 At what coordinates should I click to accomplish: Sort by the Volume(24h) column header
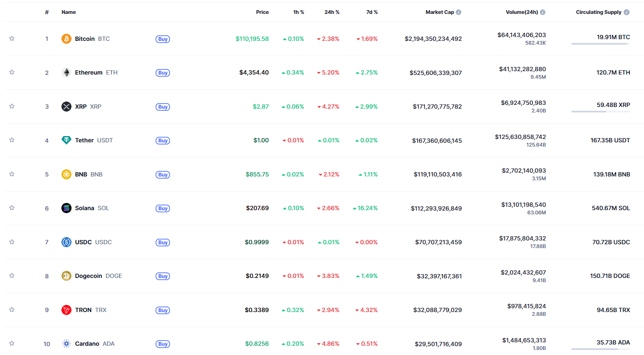click(x=522, y=12)
